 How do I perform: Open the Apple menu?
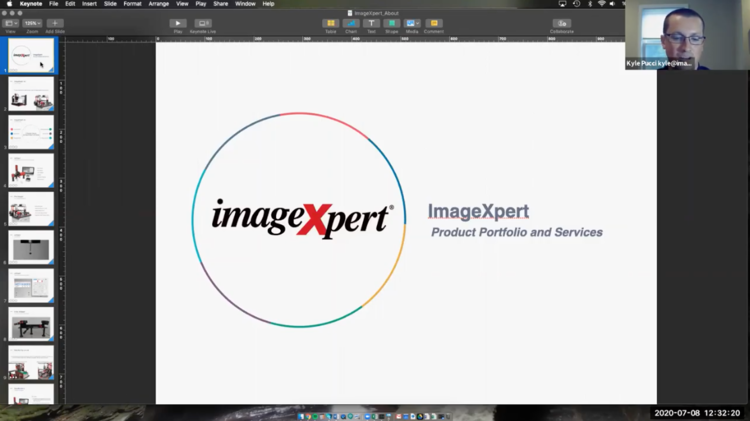(x=9, y=4)
